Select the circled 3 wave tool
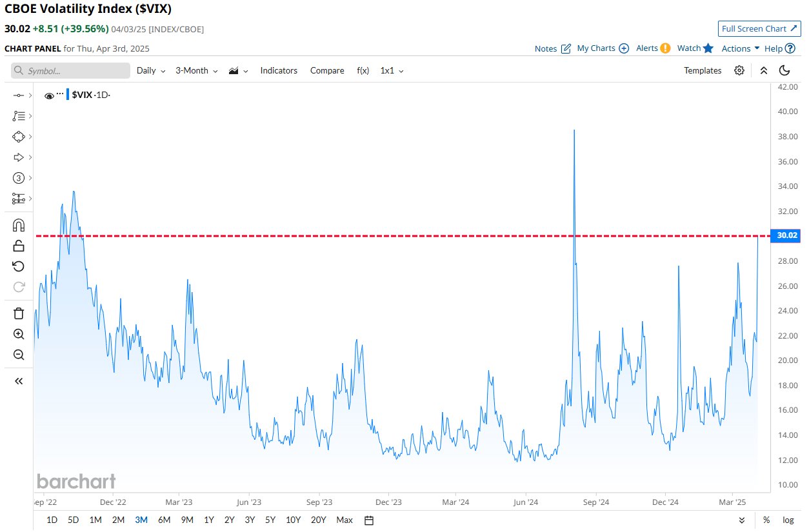This screenshot has width=809, height=532. tap(18, 178)
